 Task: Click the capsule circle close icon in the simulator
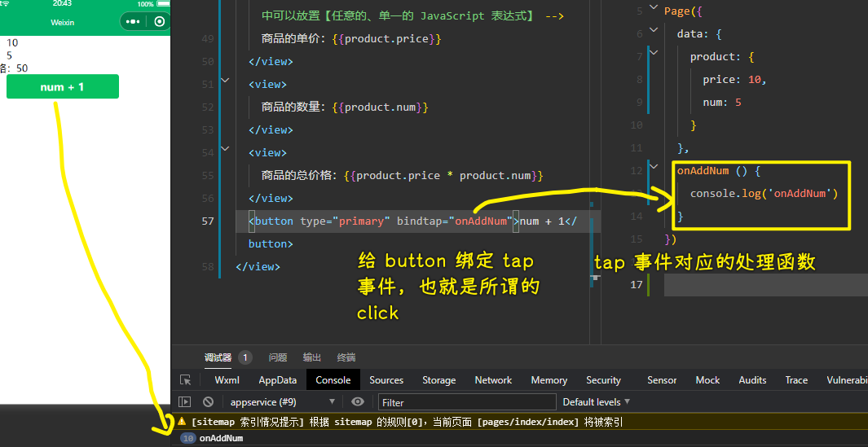[x=160, y=22]
